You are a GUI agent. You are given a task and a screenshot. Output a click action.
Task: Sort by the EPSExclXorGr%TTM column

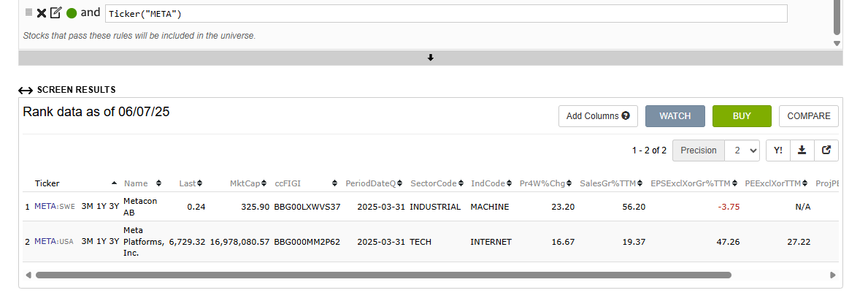[x=695, y=183]
